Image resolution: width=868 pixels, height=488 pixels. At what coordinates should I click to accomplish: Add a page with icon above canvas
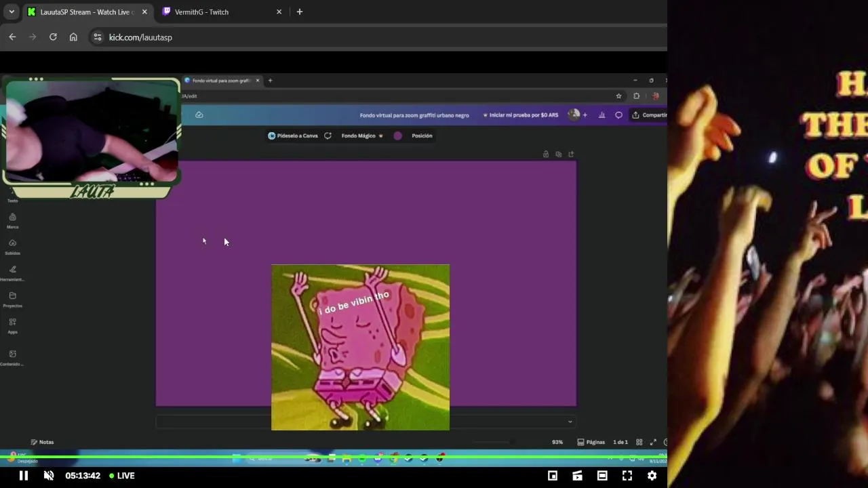point(571,155)
